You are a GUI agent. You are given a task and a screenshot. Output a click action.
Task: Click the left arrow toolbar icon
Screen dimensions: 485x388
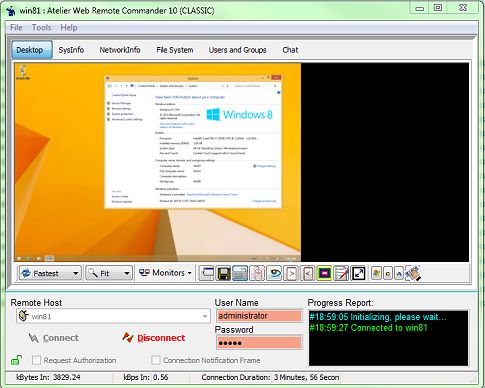307,273
